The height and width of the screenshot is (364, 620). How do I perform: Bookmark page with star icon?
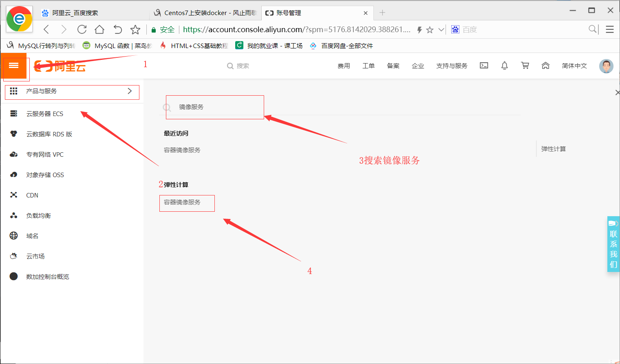135,29
